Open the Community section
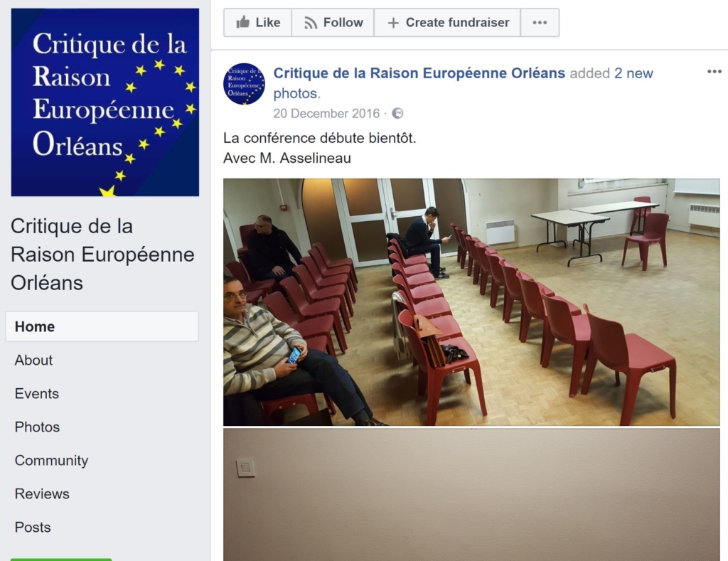Screen dimensions: 728x561 point(51,460)
